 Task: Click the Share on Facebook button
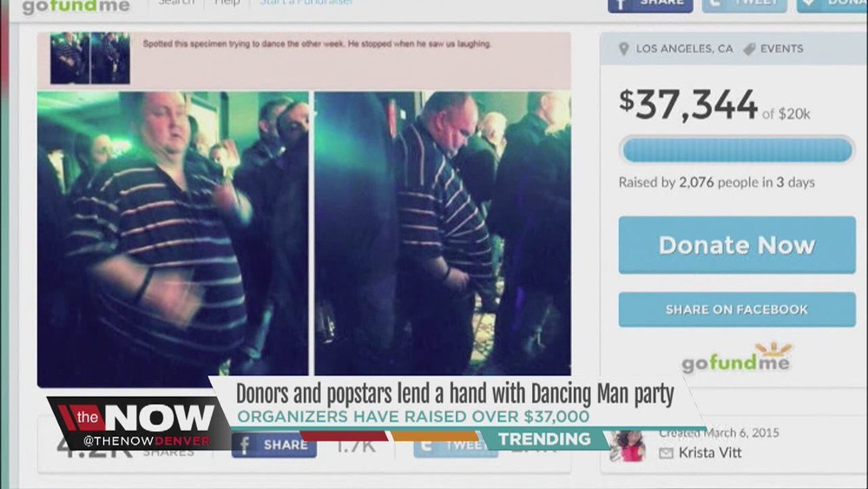pos(737,309)
